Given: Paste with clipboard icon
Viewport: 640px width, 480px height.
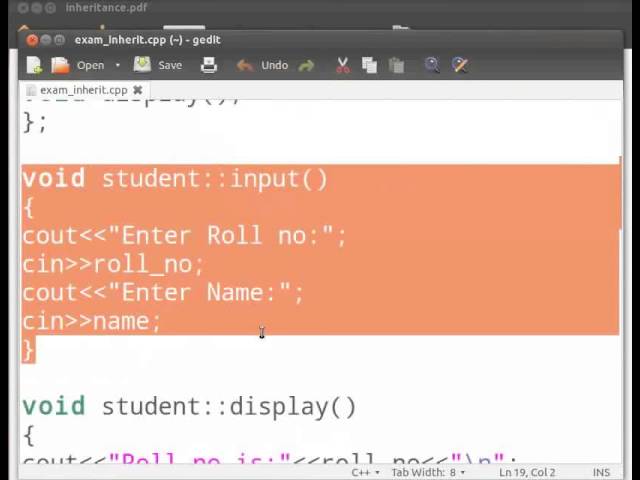Looking at the screenshot, I should 396,65.
